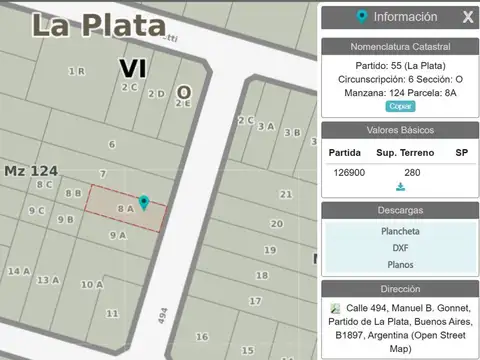
Task: Download parcel data via download icon
Action: coord(401,187)
